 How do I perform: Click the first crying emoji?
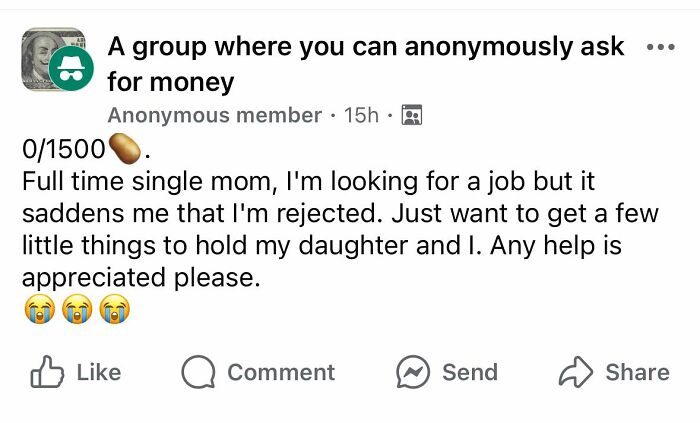[37, 311]
